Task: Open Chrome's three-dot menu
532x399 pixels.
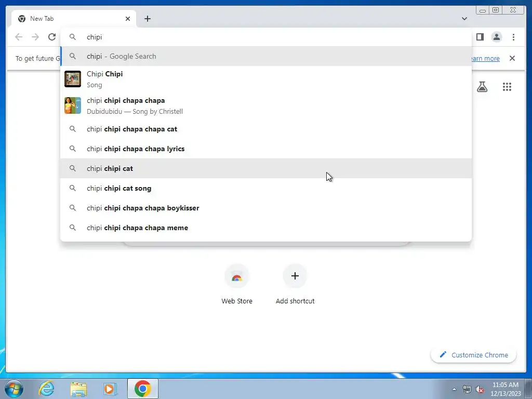Action: (x=513, y=37)
